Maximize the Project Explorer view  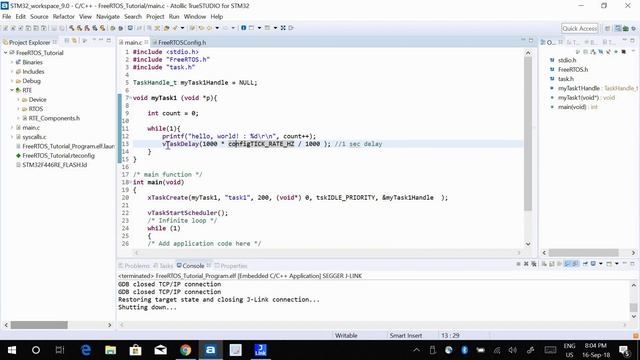(109, 40)
